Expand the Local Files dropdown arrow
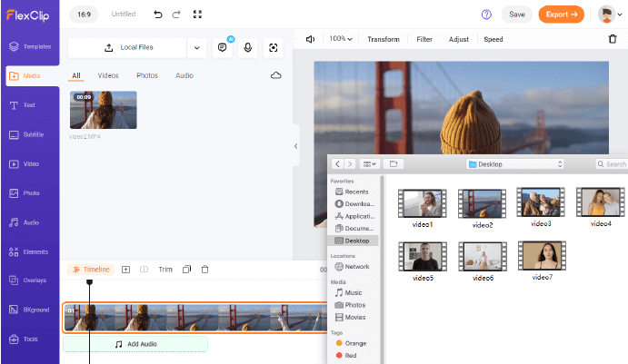The width and height of the screenshot is (628, 364). click(196, 47)
